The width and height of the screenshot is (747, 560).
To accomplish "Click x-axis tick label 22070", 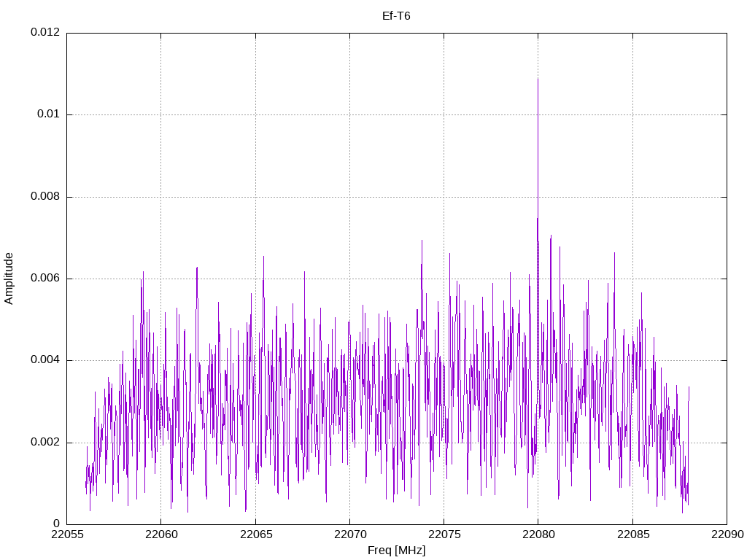I will coord(349,534).
